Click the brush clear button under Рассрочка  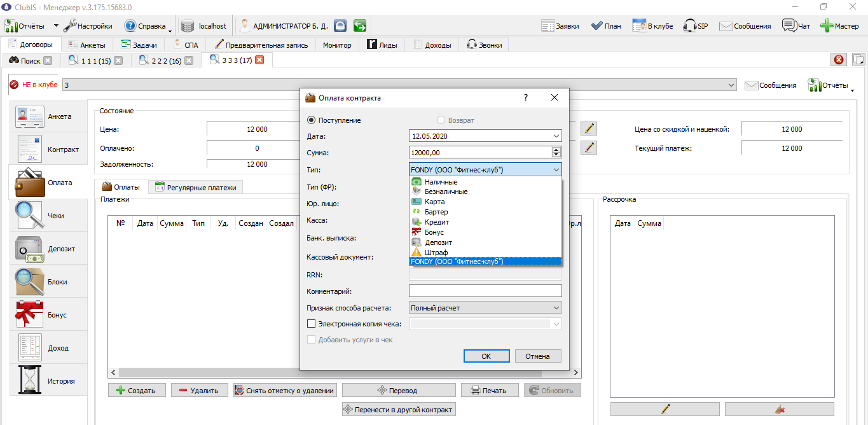[x=780, y=409]
